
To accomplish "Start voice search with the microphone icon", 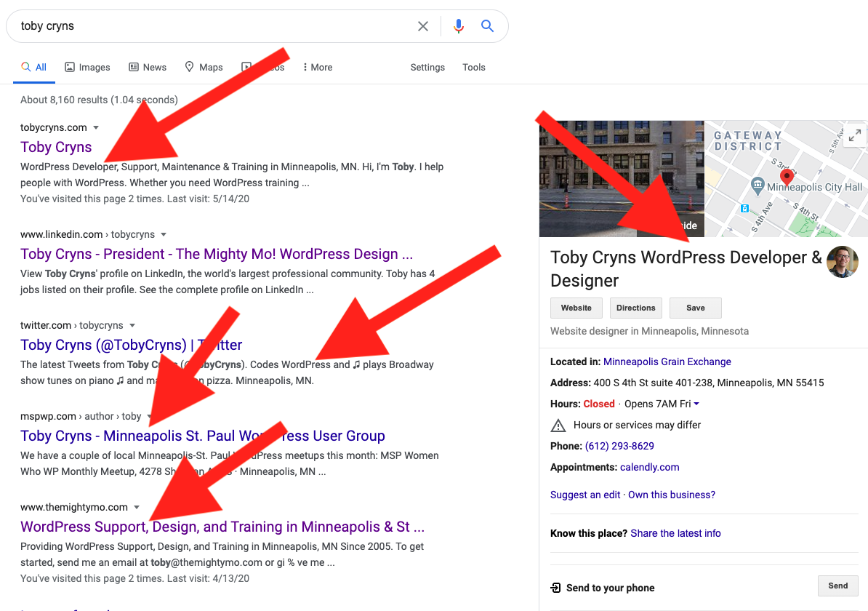I will click(x=459, y=26).
